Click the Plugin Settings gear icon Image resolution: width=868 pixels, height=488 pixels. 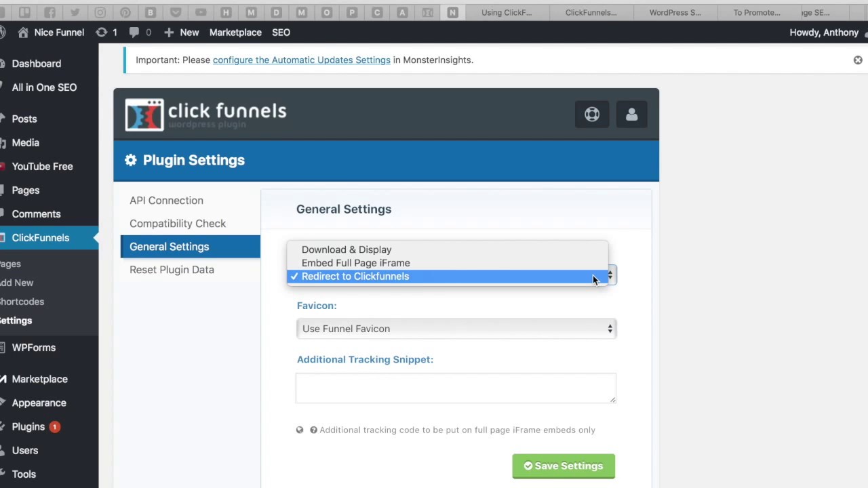(130, 160)
